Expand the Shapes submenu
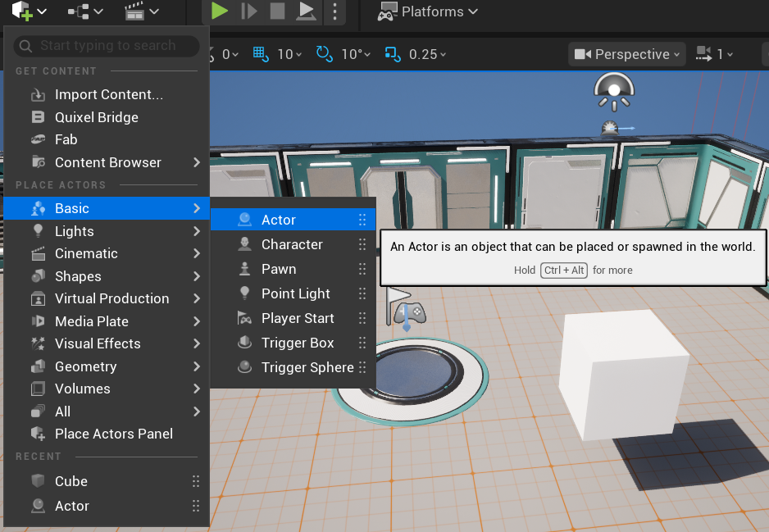769x532 pixels. coord(107,276)
